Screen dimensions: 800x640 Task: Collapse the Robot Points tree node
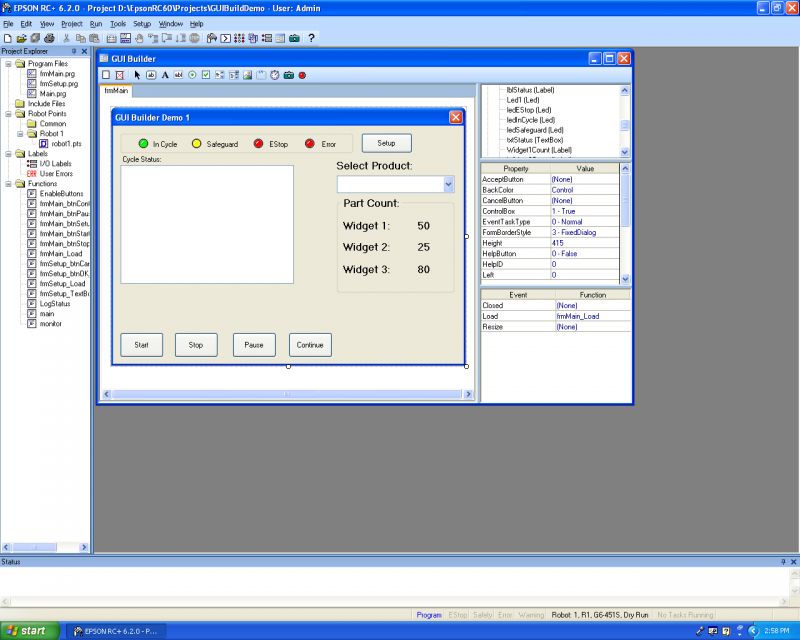point(8,114)
